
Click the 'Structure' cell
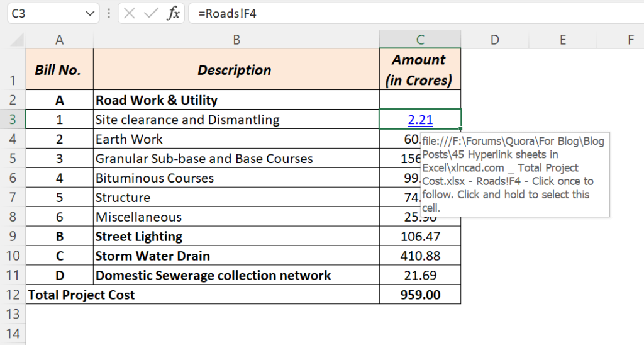pyautogui.click(x=236, y=198)
